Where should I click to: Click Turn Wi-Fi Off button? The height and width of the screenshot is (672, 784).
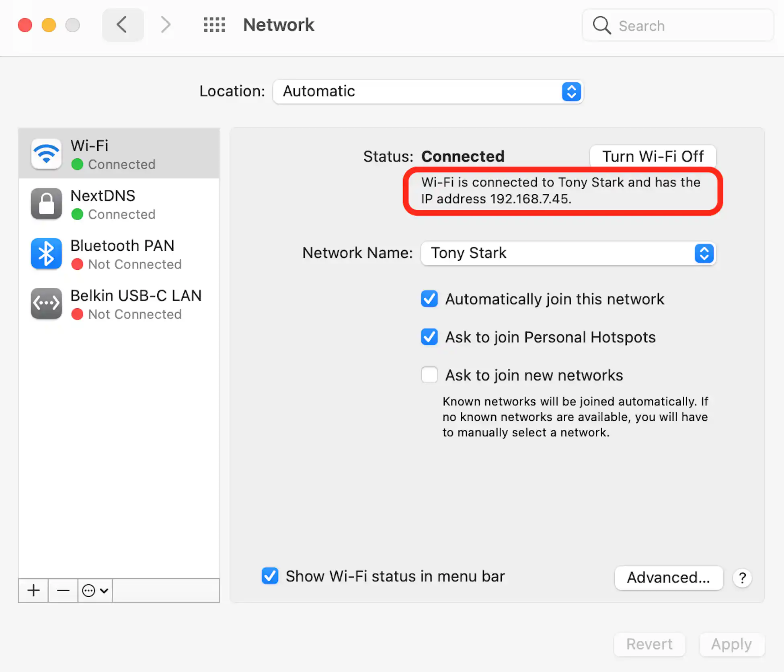tap(653, 156)
